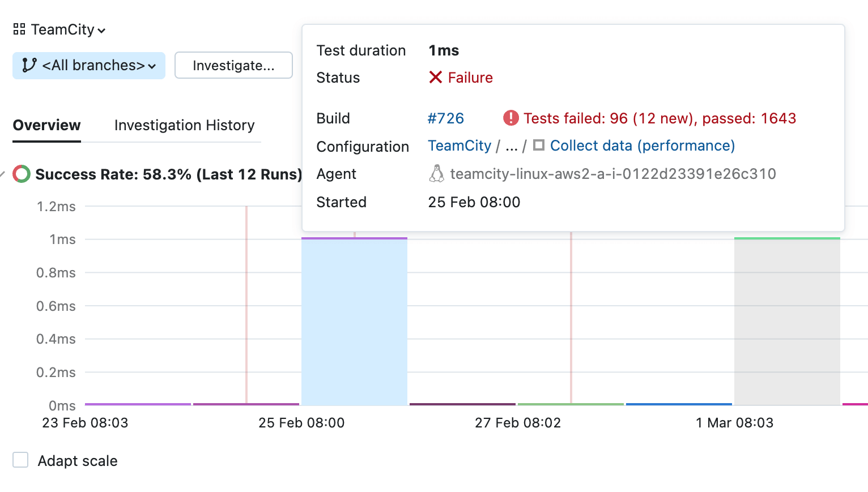Click the Linux penguin agent icon
The height and width of the screenshot is (492, 868).
pos(436,174)
